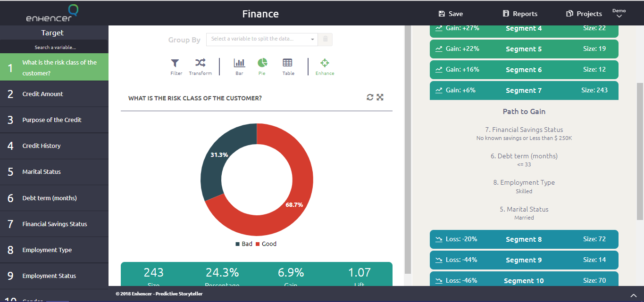Click the 243 size value
Viewport: 644px width, 302px height.
pyautogui.click(x=154, y=272)
